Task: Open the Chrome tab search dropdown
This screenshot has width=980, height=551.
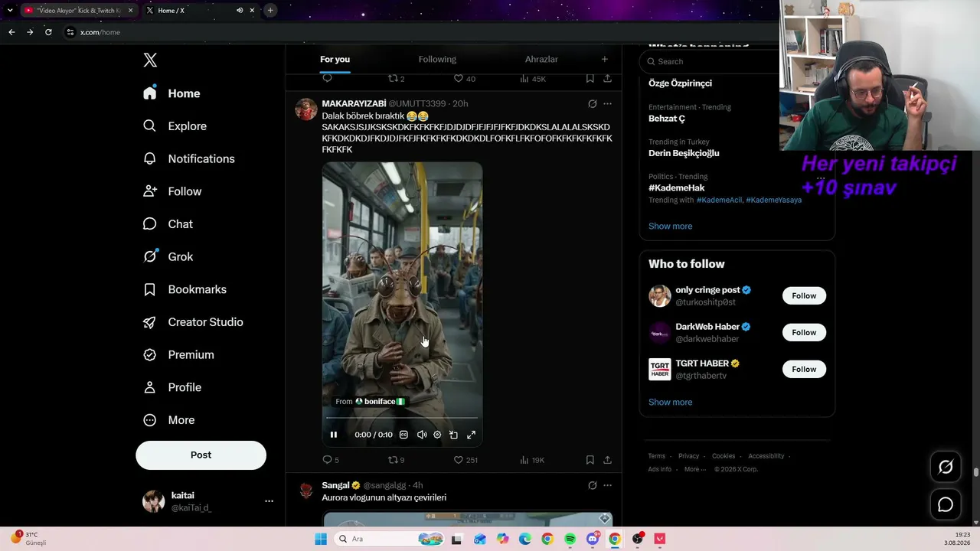Action: coord(10,10)
